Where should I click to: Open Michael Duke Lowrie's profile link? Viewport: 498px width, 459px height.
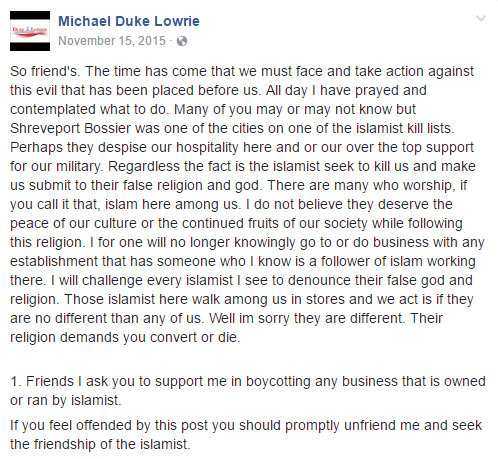[x=129, y=21]
